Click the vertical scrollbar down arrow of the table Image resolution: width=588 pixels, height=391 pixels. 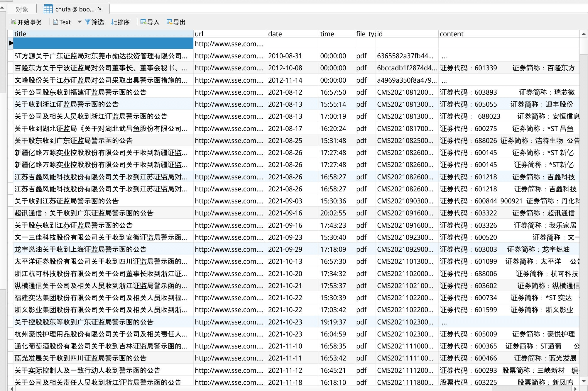584,381
